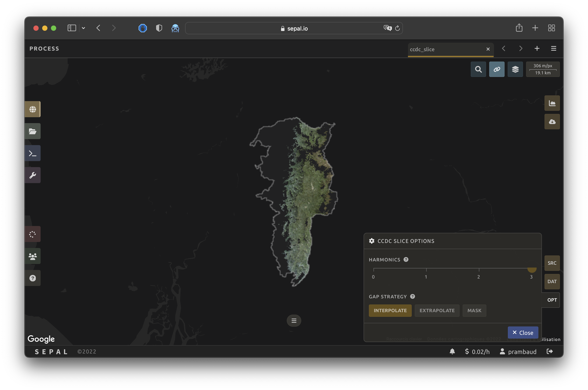This screenshot has height=390, width=588.
Task: Select the EXTRAPOLATE gap strategy
Action: 437,310
